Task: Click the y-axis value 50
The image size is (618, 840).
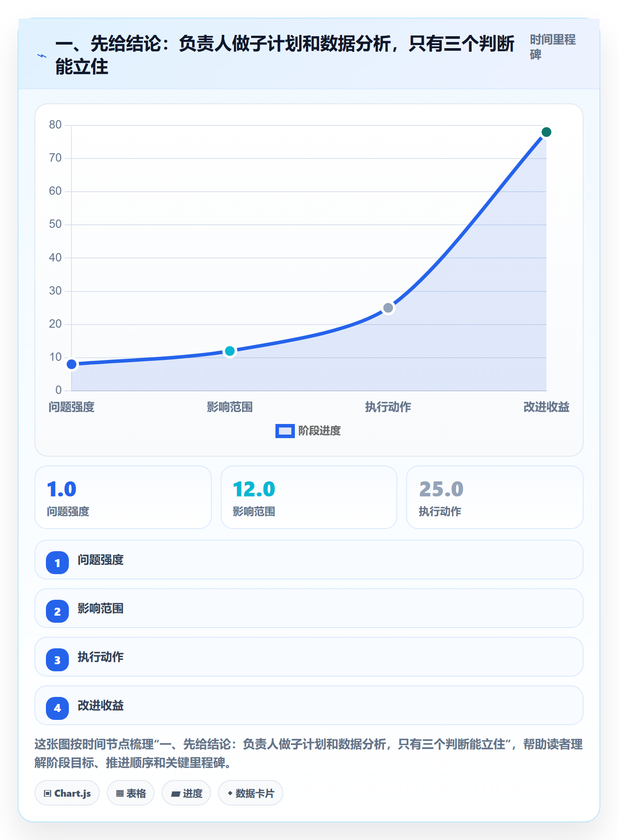Action: pyautogui.click(x=55, y=224)
